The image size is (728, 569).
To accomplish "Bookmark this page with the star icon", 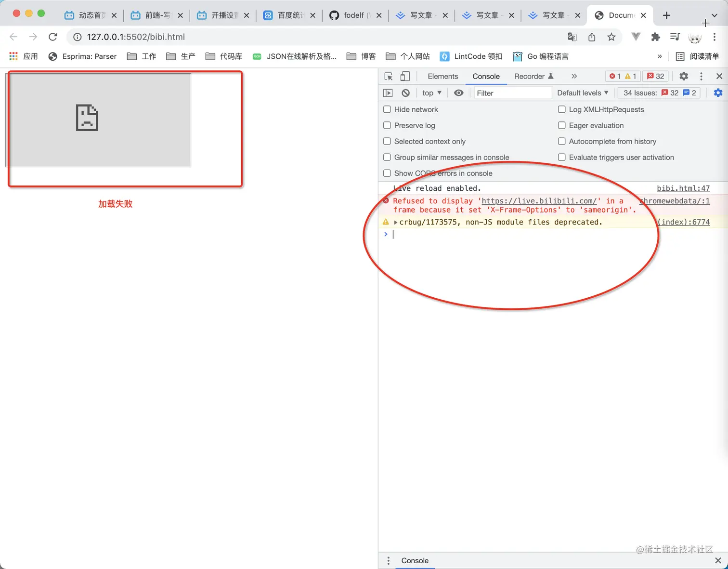I will (x=611, y=37).
